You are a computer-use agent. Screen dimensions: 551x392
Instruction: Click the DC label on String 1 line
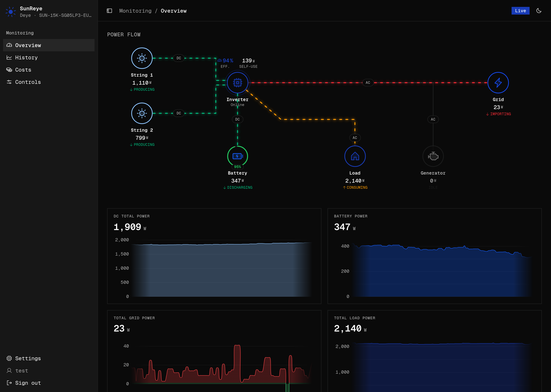coord(179,58)
